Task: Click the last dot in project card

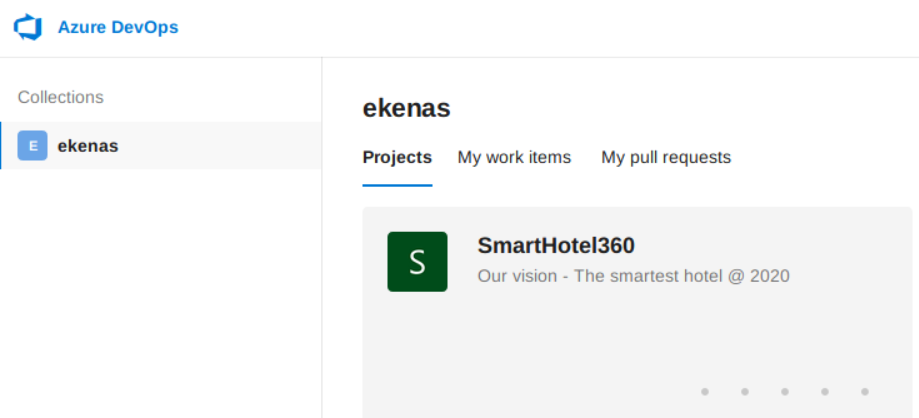Action: point(865,391)
